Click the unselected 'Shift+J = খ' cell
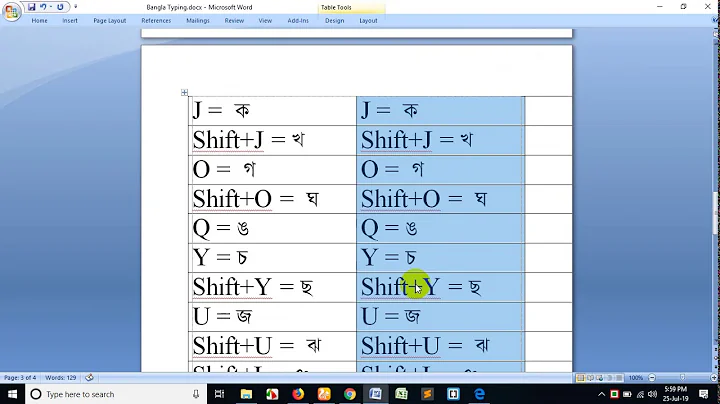 pos(272,140)
